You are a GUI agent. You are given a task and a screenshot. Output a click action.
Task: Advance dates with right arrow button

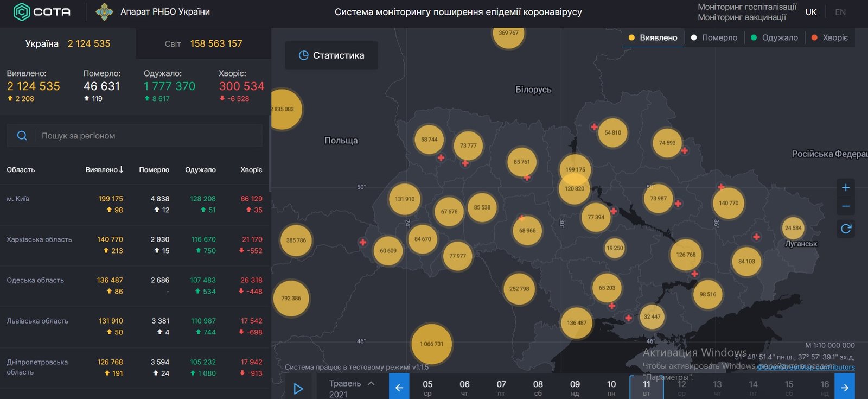pos(844,388)
